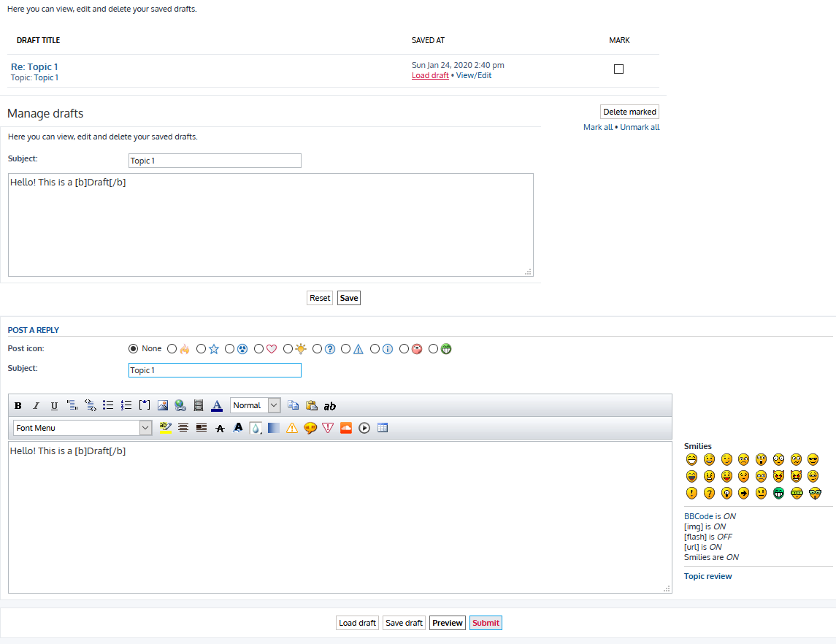Viewport: 836px width, 644px height.
Task: Click inside the reply message text area
Action: [x=340, y=517]
